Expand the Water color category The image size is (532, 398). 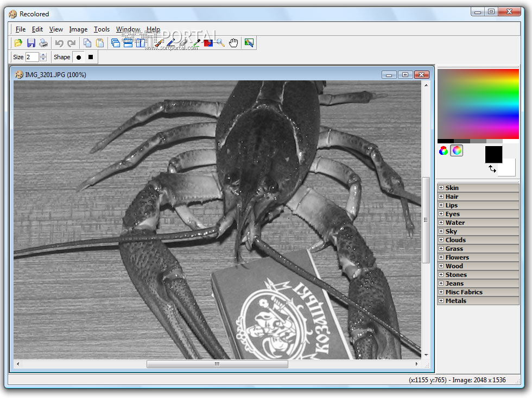(441, 223)
